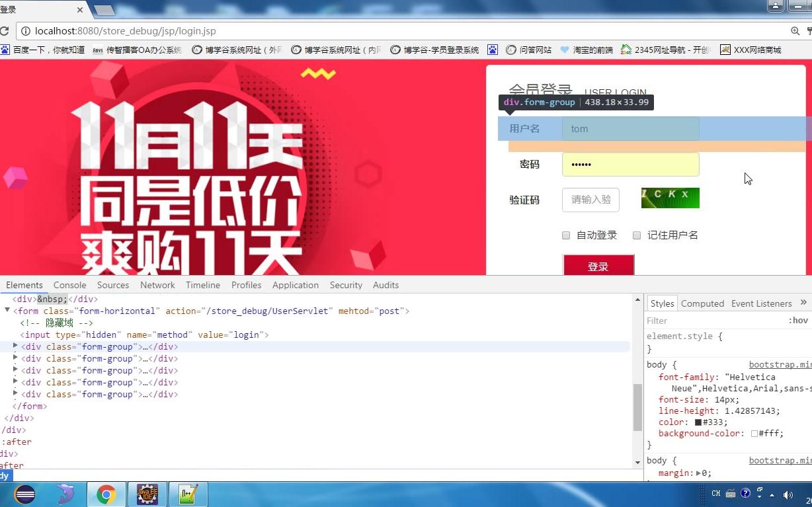Click the zoom icon in the address bar
812x507 pixels.
tap(794, 30)
